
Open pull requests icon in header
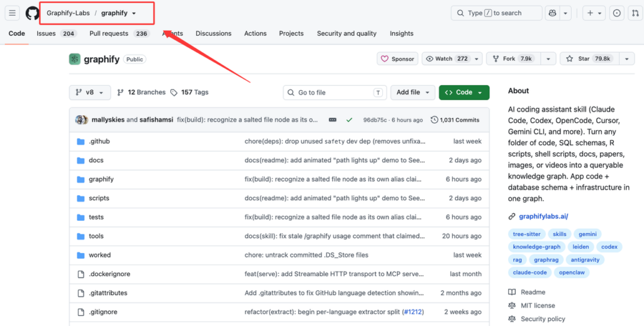click(x=635, y=13)
